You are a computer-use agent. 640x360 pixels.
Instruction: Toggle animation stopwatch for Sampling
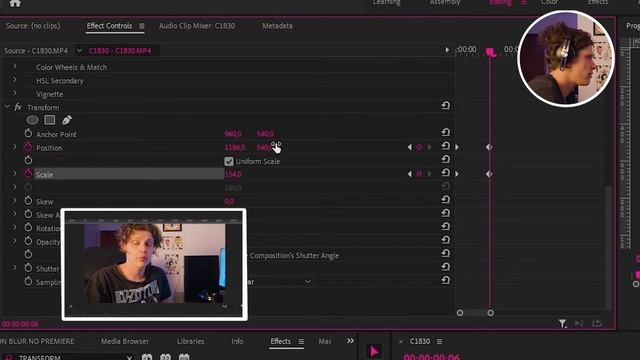[x=28, y=281]
